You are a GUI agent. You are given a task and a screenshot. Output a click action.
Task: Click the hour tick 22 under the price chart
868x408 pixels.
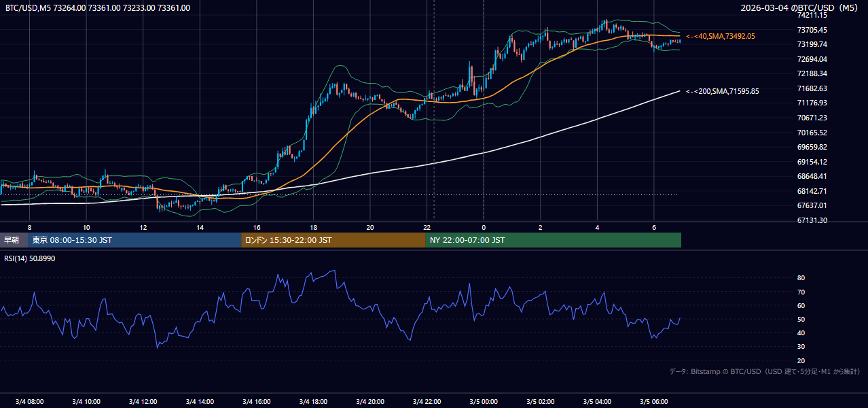[427, 227]
